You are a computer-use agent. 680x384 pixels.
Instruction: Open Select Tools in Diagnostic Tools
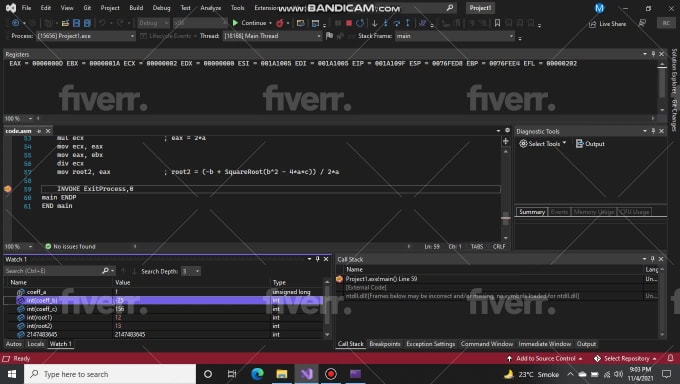point(543,144)
